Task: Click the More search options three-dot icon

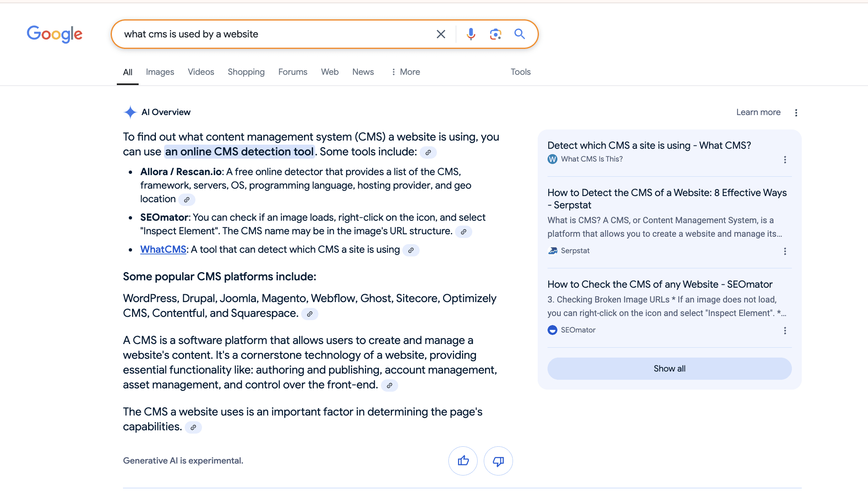Action: [x=393, y=72]
